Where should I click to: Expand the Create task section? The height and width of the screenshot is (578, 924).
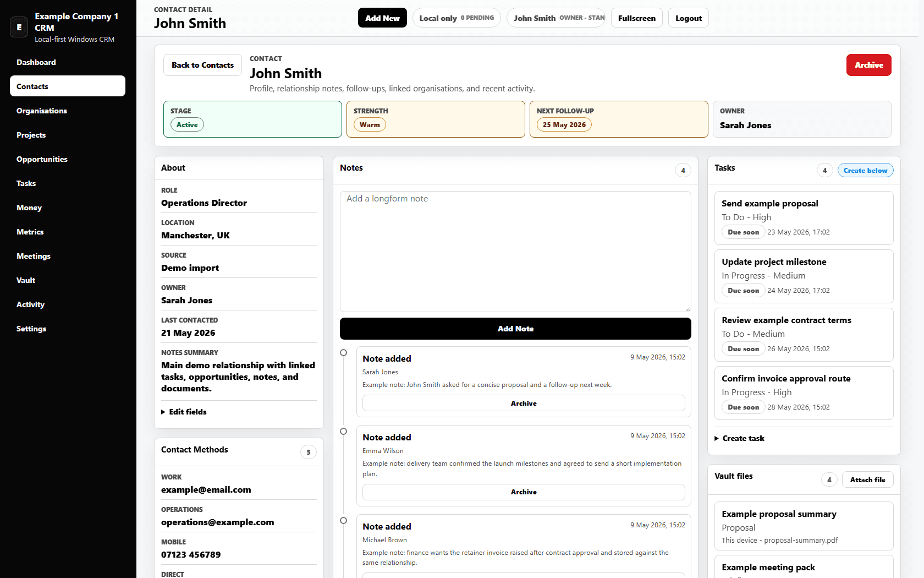coord(739,438)
